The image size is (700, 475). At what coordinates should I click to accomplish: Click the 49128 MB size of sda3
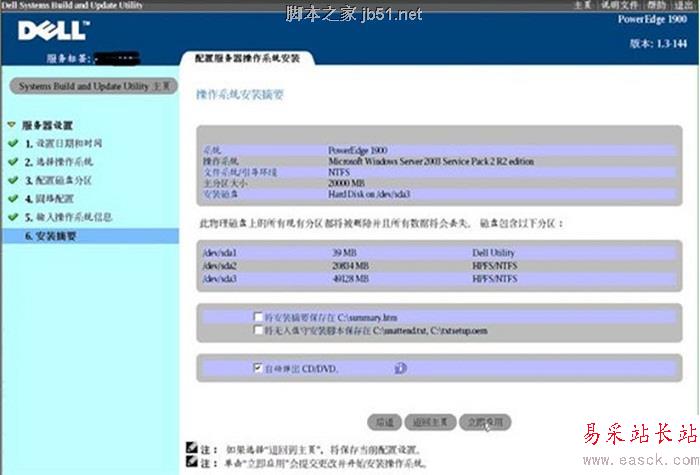[350, 279]
